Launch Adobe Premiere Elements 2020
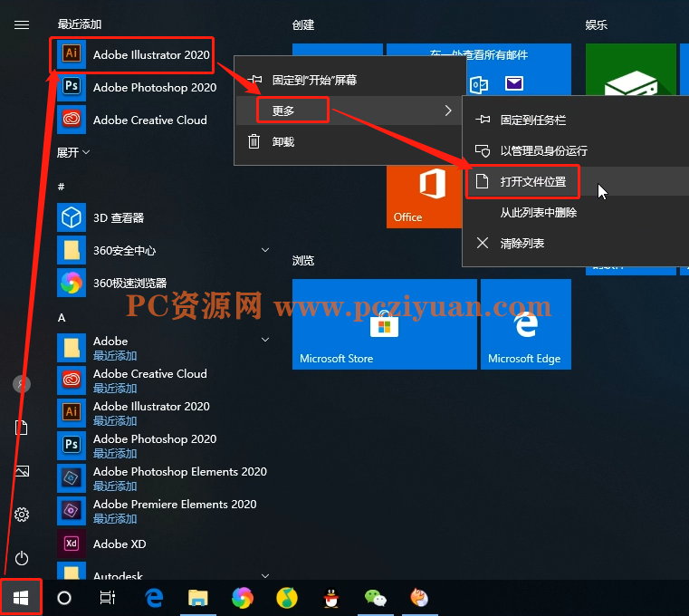The width and height of the screenshot is (689, 616). (164, 510)
